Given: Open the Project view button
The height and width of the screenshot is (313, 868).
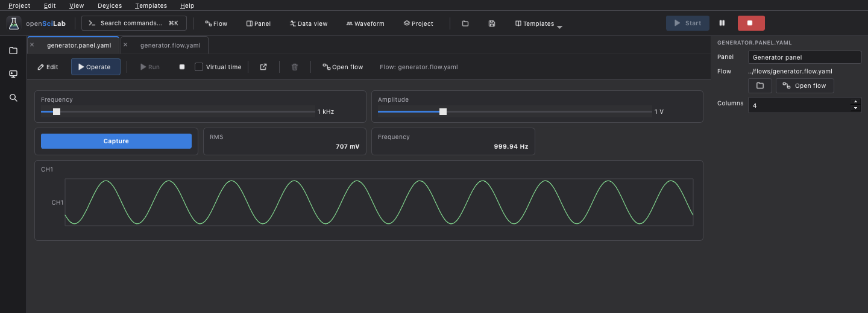Looking at the screenshot, I should click(x=418, y=23).
